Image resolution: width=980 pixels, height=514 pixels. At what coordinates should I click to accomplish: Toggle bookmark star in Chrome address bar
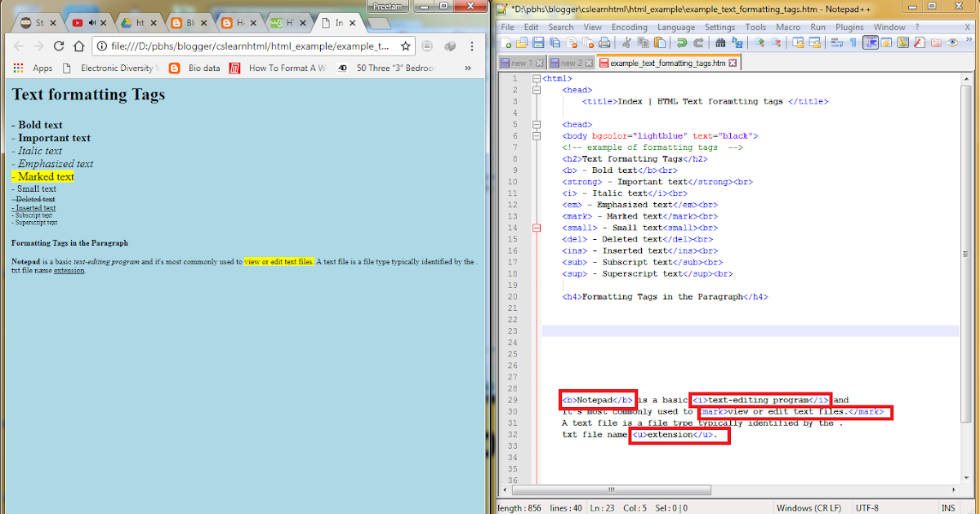[405, 46]
